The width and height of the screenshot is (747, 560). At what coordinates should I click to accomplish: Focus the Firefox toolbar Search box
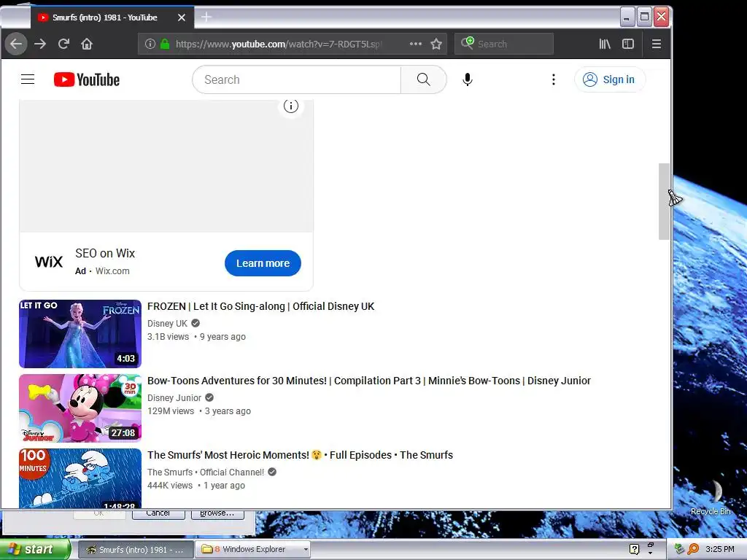504,44
